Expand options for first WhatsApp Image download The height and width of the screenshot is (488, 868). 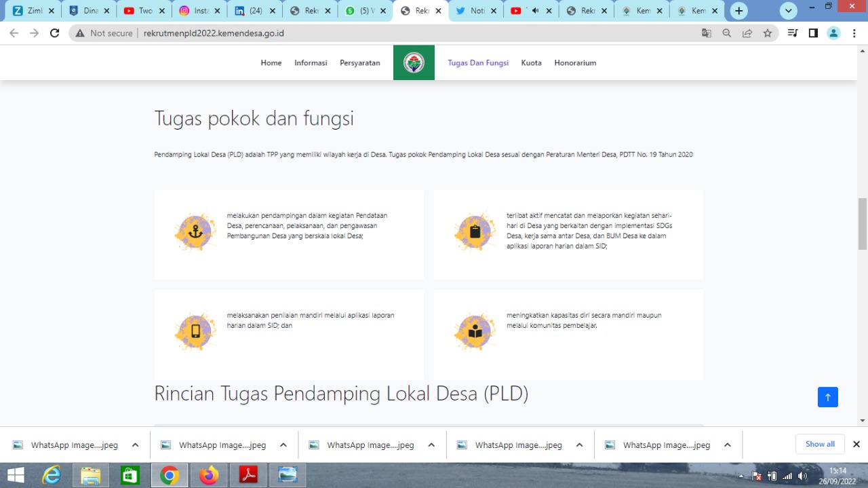[135, 445]
